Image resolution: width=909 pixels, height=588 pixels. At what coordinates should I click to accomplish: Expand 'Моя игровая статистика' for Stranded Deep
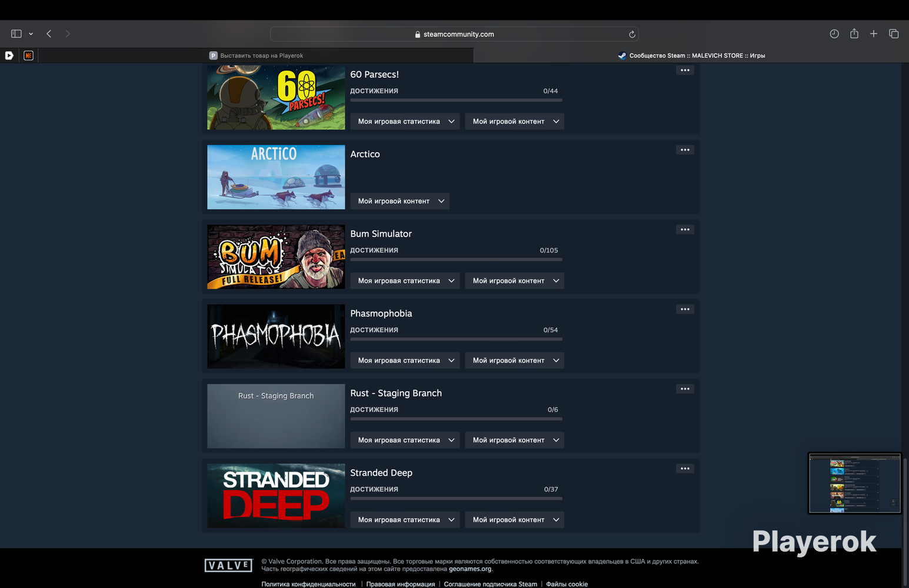(405, 520)
